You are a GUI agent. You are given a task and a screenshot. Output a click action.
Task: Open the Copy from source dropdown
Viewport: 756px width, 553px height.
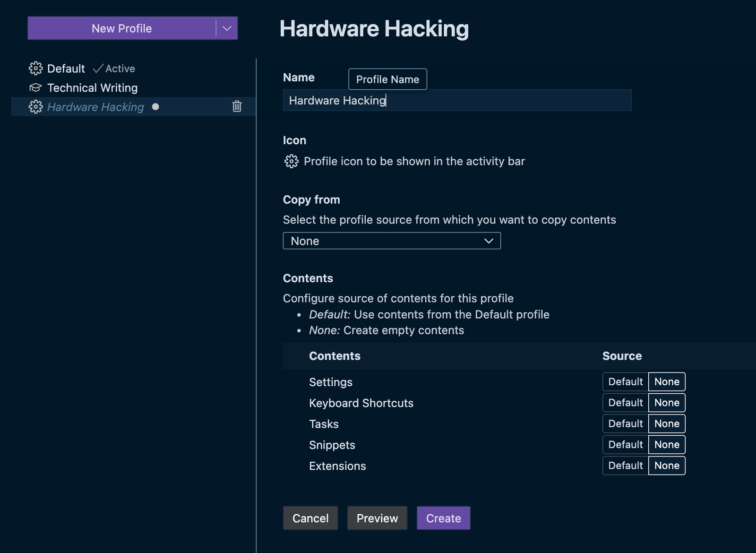pyautogui.click(x=391, y=241)
